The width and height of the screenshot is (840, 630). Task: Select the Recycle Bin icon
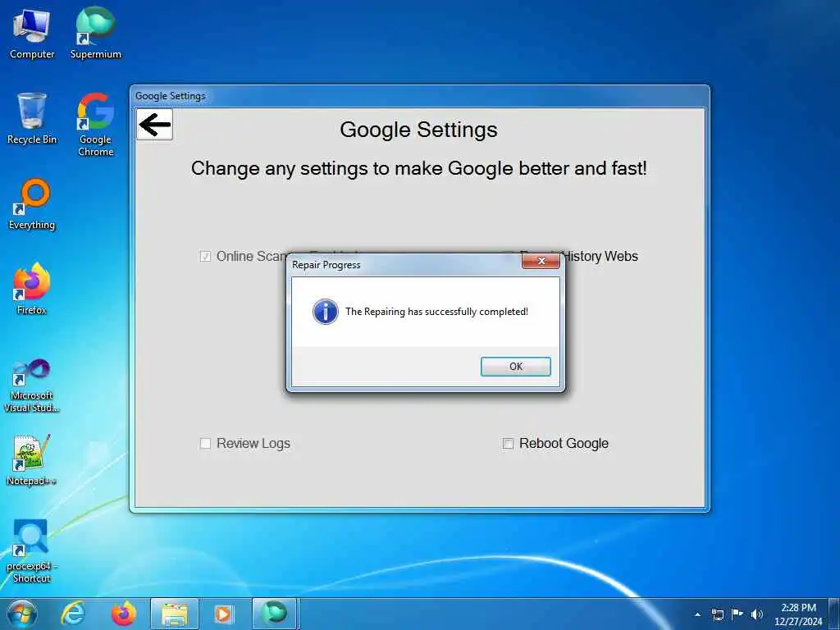32,118
